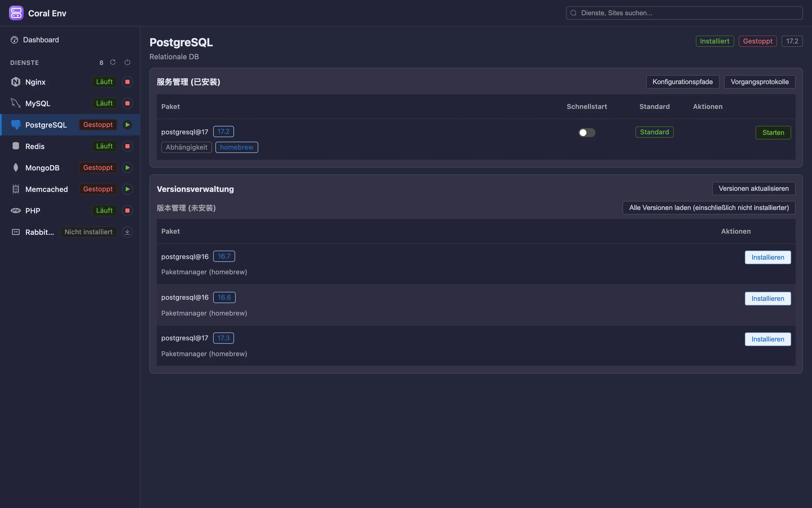Select MySQL in the services list
Image resolution: width=812 pixels, height=508 pixels.
click(70, 104)
